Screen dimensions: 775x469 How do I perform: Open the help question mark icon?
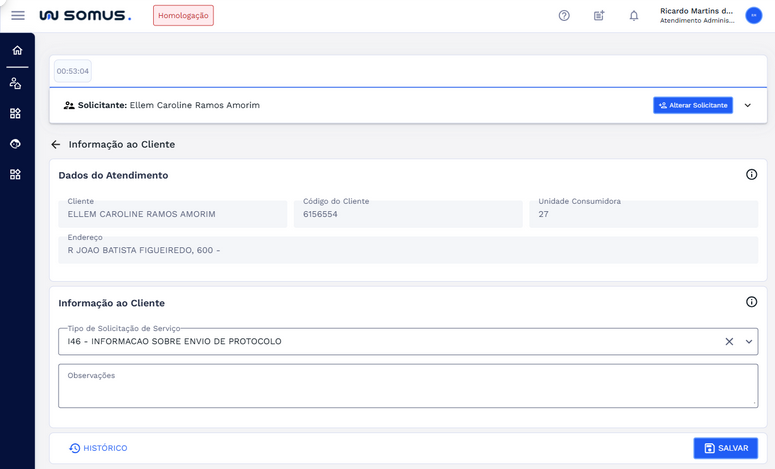tap(564, 16)
